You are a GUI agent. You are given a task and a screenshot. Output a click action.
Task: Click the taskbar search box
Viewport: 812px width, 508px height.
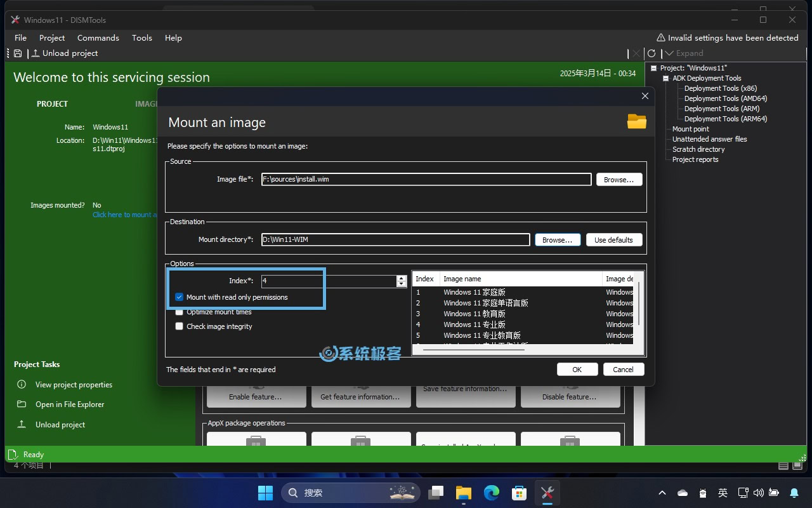click(350, 493)
